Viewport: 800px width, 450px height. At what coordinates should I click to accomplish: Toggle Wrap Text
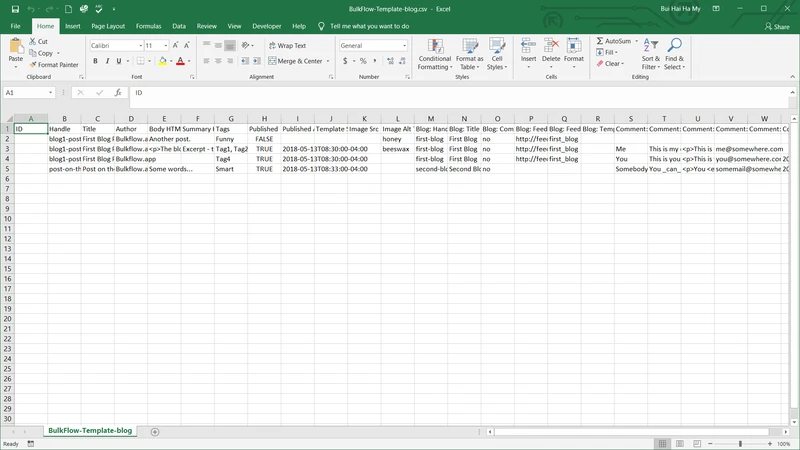pos(287,45)
